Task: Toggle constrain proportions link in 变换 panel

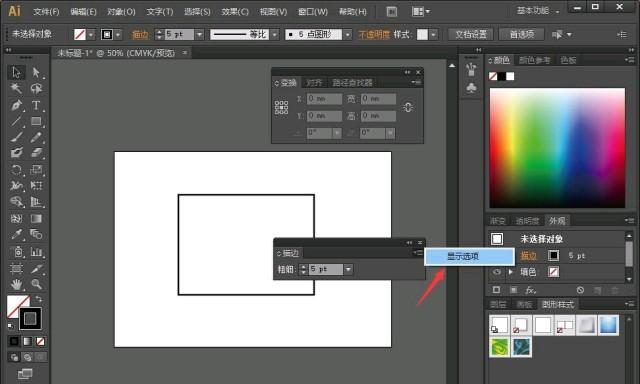Action: point(408,107)
